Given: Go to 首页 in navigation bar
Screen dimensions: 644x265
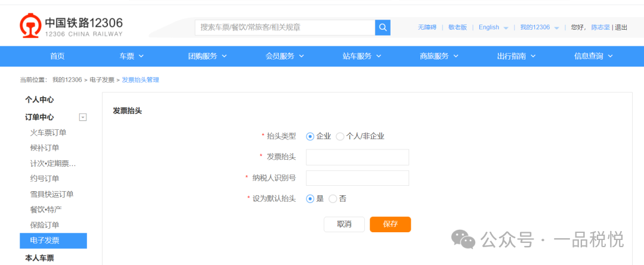Looking at the screenshot, I should [x=57, y=56].
